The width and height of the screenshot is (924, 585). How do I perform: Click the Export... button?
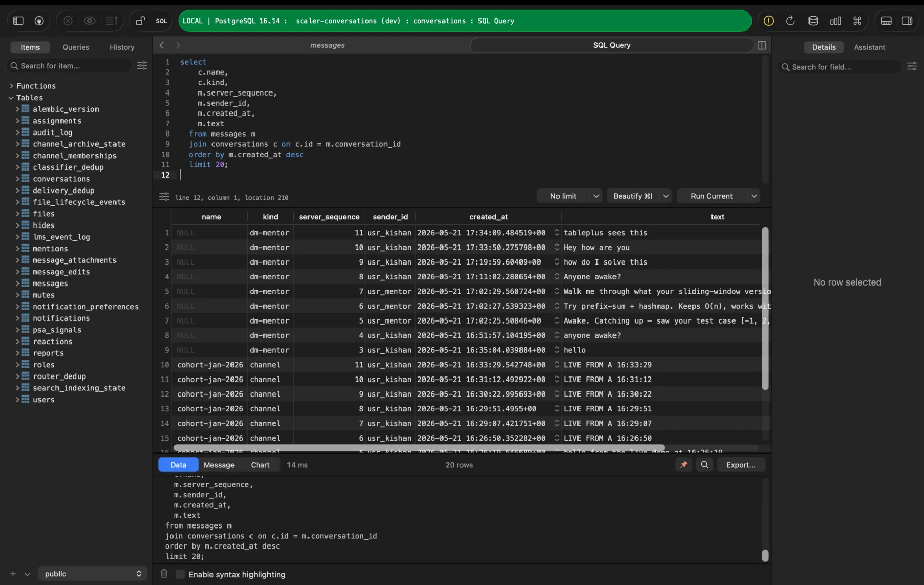[x=741, y=465]
